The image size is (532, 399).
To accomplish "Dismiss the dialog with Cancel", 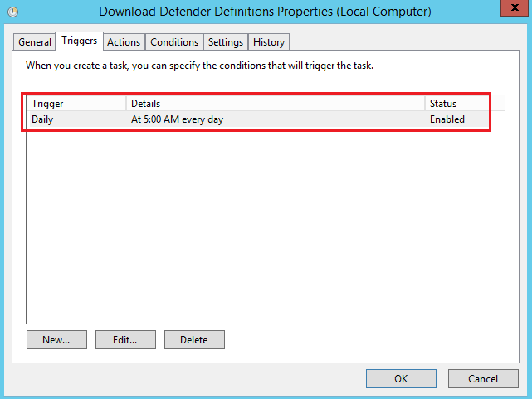I will click(483, 378).
